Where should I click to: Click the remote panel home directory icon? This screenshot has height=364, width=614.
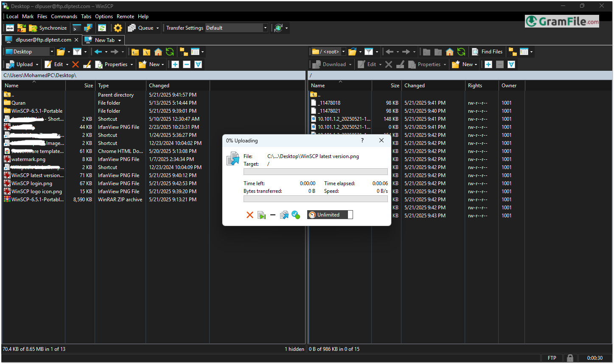point(450,52)
